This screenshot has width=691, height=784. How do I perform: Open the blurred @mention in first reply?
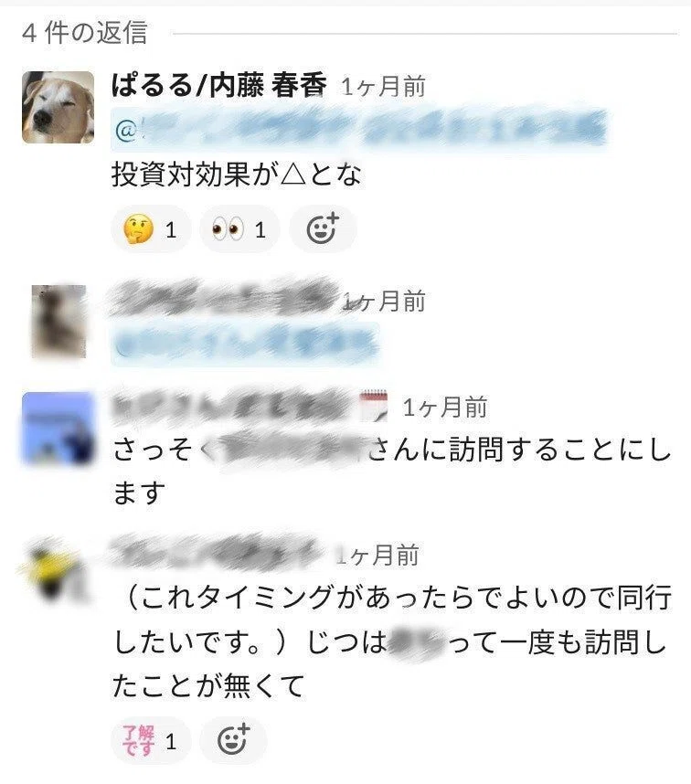click(x=359, y=129)
